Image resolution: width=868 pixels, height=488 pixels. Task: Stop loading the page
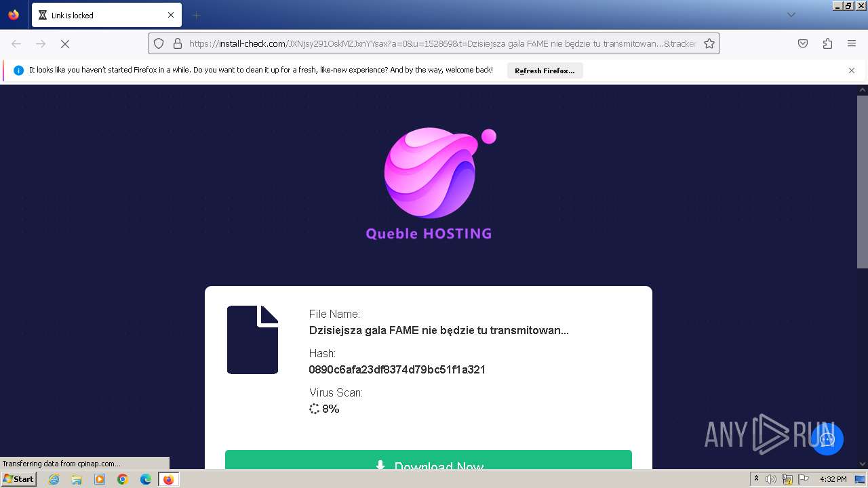click(65, 43)
